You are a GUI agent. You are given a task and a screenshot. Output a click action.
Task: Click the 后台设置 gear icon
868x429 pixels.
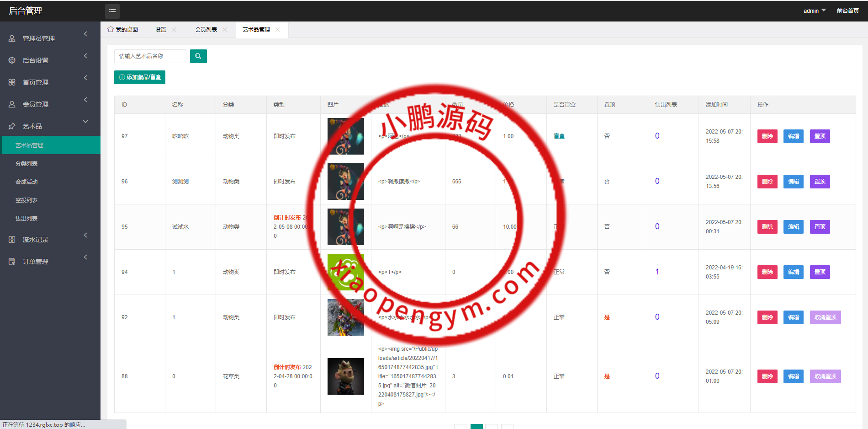point(12,60)
